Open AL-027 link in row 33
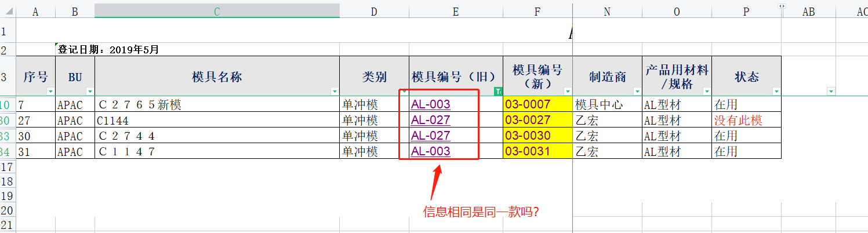Viewport: 868px width, 233px height. 430,136
